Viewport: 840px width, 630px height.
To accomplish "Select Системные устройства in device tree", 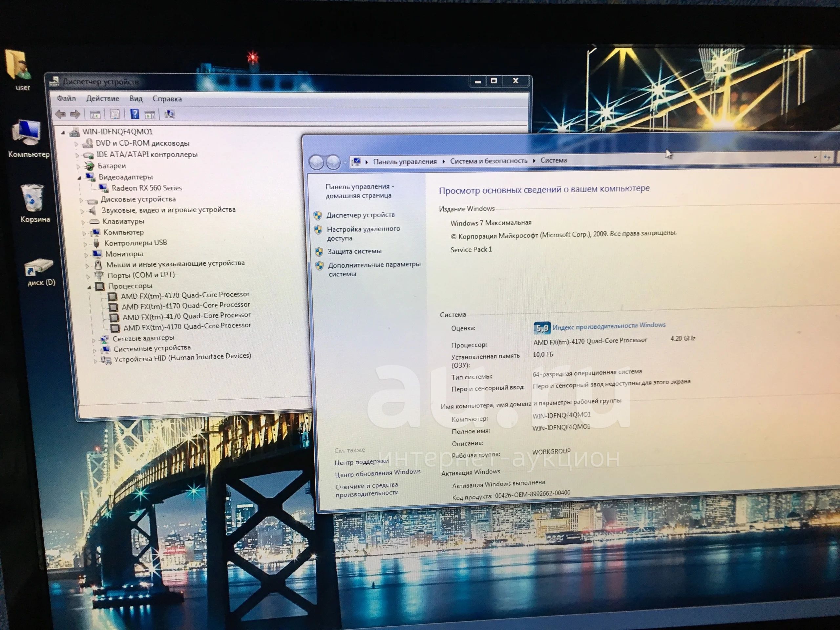I will (152, 348).
